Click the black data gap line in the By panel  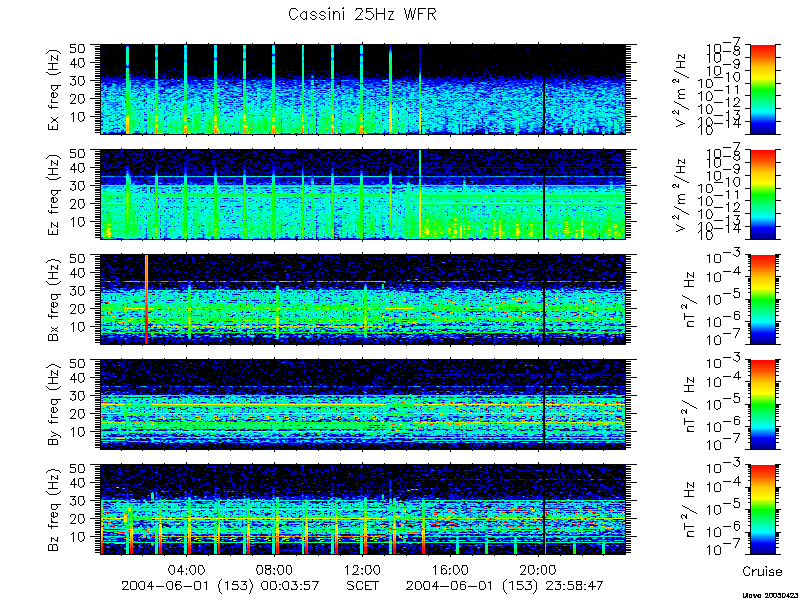[x=544, y=404]
